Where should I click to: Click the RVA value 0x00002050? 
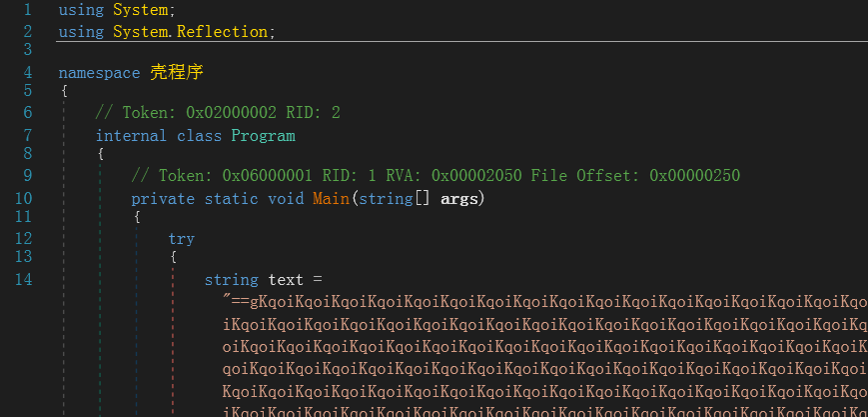pos(476,176)
